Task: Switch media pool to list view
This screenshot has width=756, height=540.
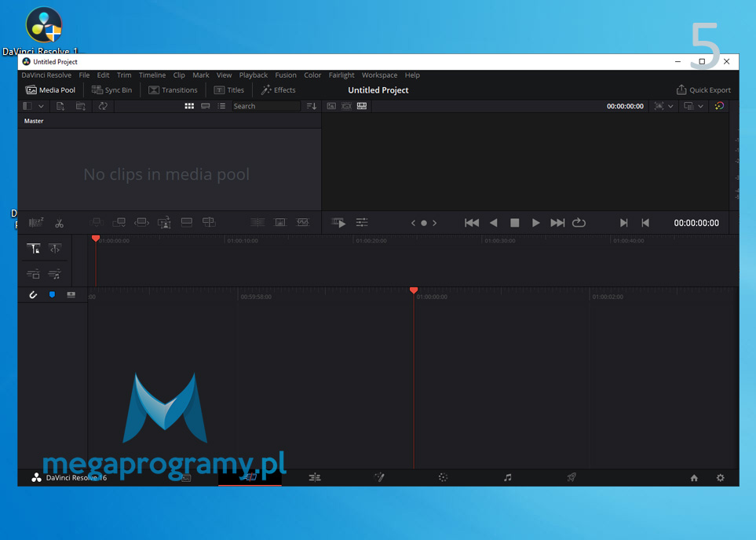Action: 221,106
